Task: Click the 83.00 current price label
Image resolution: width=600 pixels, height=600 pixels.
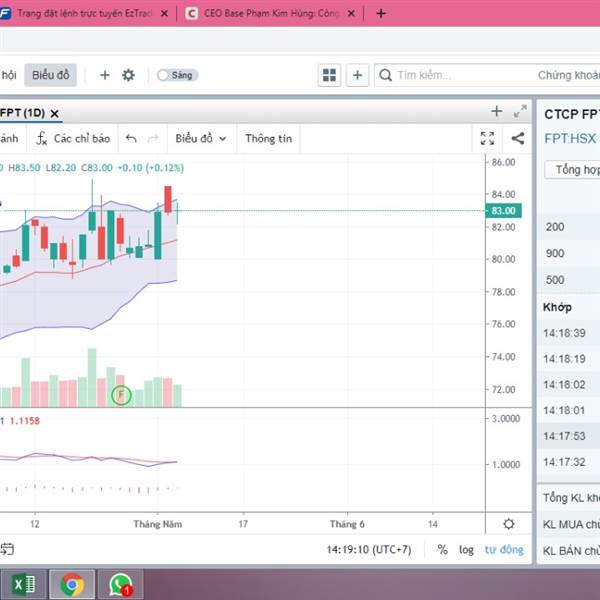Action: 503,211
